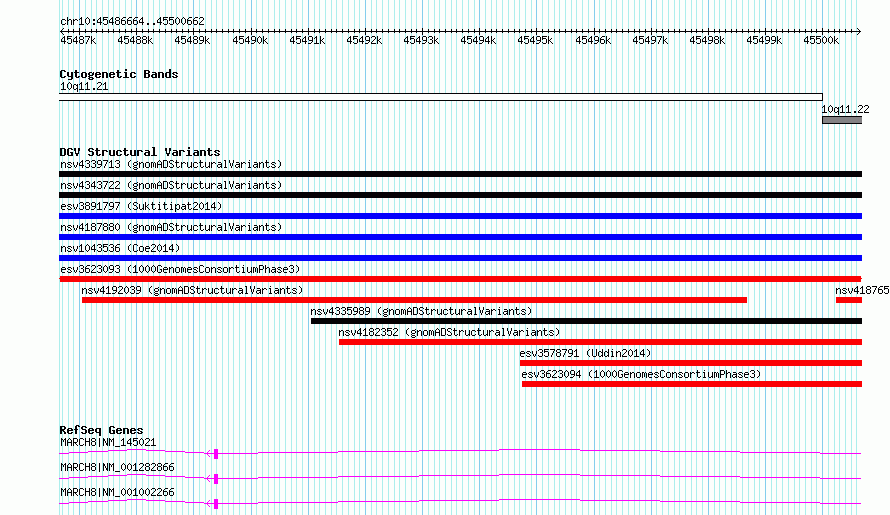Click the 45497k ruler tick label
Image resolution: width=890 pixels, height=515 pixels.
tap(650, 40)
